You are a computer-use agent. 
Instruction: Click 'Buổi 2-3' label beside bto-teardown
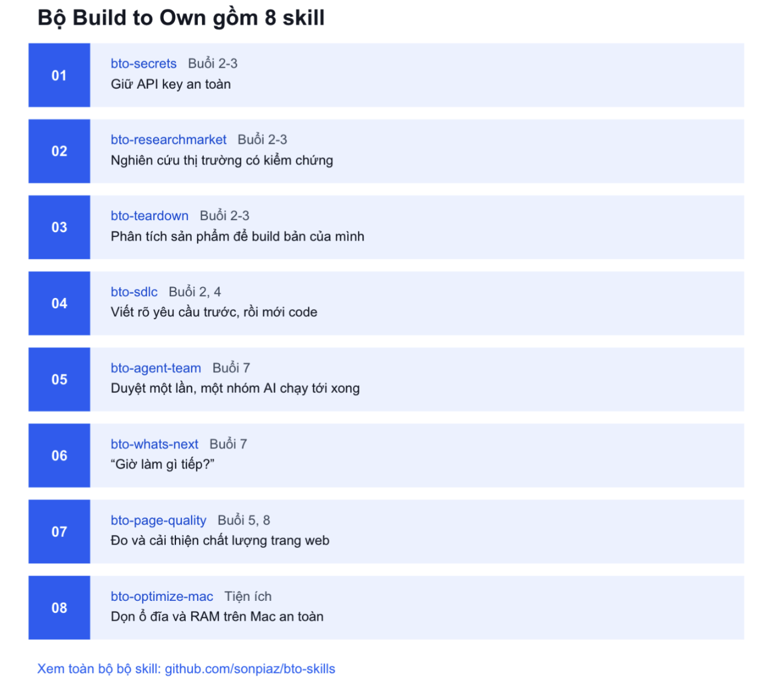click(x=224, y=216)
